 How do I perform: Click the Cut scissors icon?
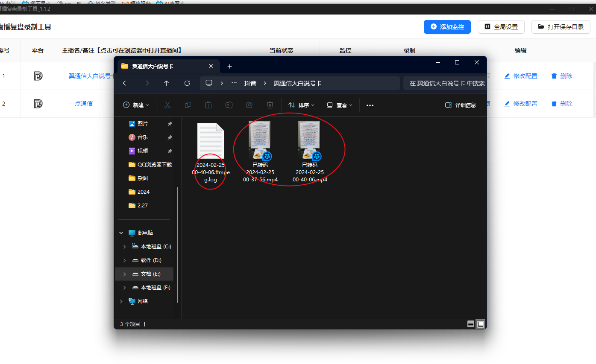(167, 105)
